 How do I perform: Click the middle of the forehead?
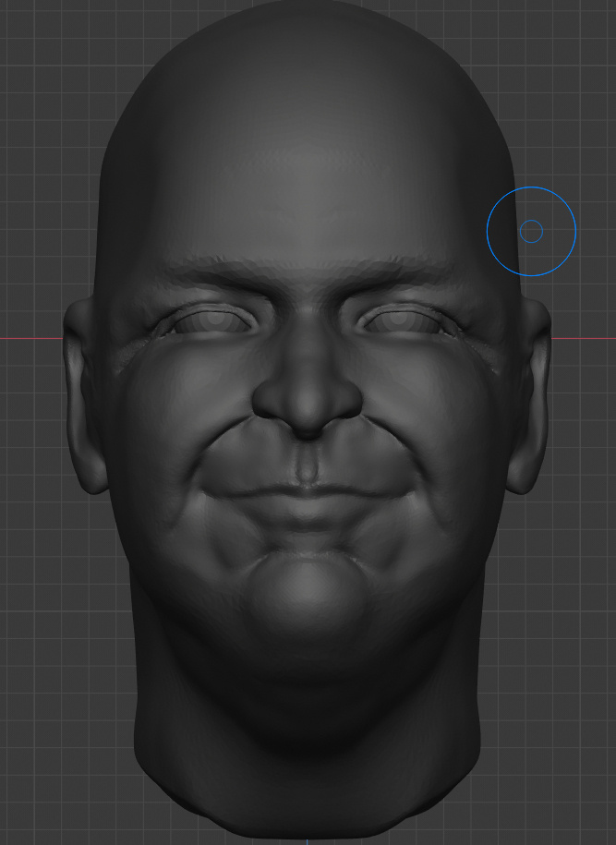308,188
